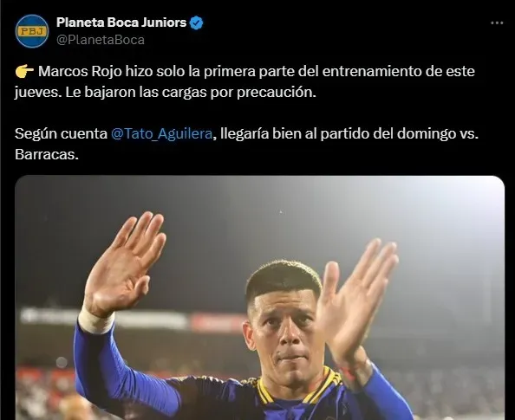Click the pointing hand emoji in tweet

(x=24, y=71)
